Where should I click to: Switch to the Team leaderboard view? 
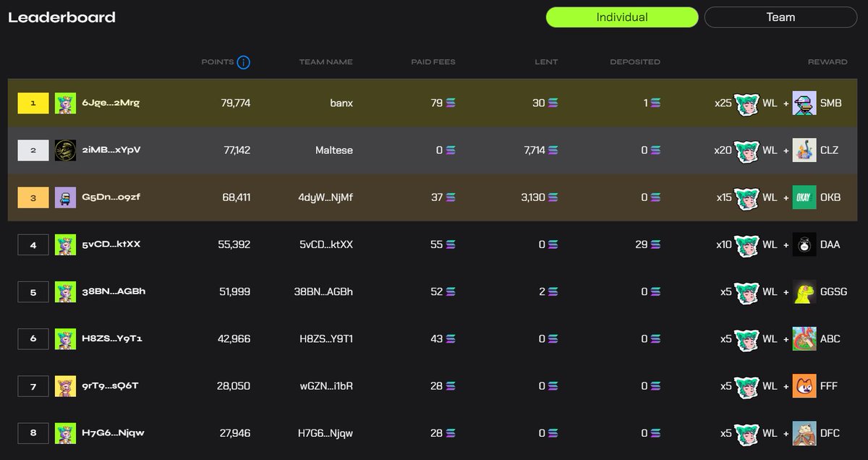pyautogui.click(x=780, y=17)
